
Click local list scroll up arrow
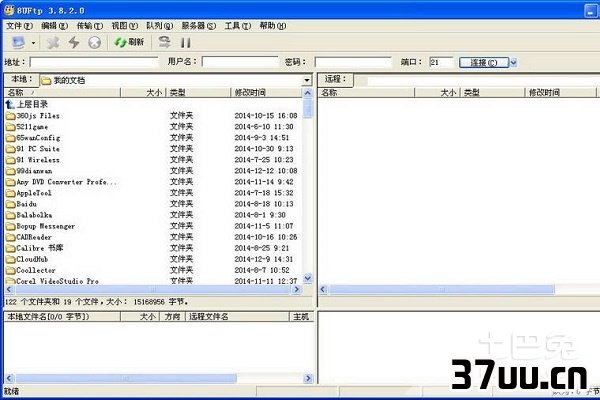click(307, 93)
